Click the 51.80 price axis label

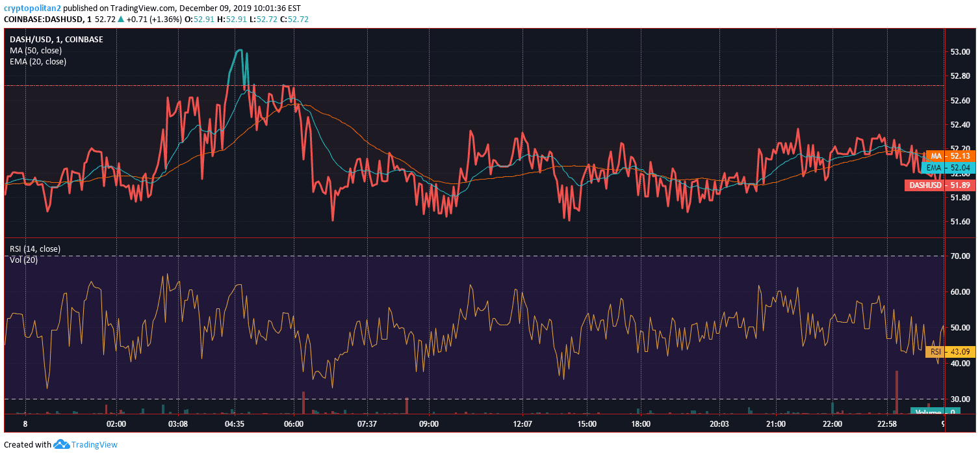click(x=961, y=198)
